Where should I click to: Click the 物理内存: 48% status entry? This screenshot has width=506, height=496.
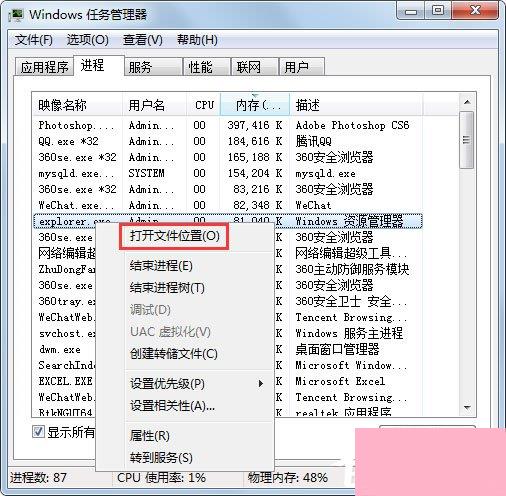288,478
